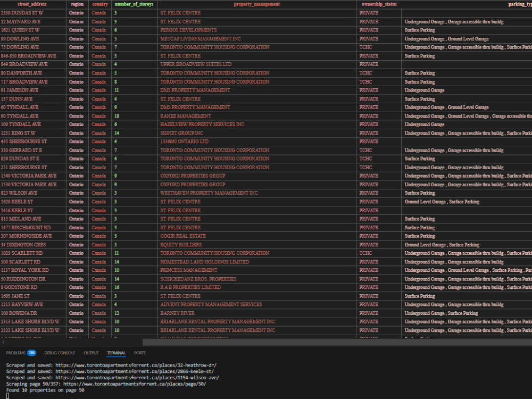
Task: Select the cell 'PERGOS DEVELOPMENTS'
Action: [257, 30]
